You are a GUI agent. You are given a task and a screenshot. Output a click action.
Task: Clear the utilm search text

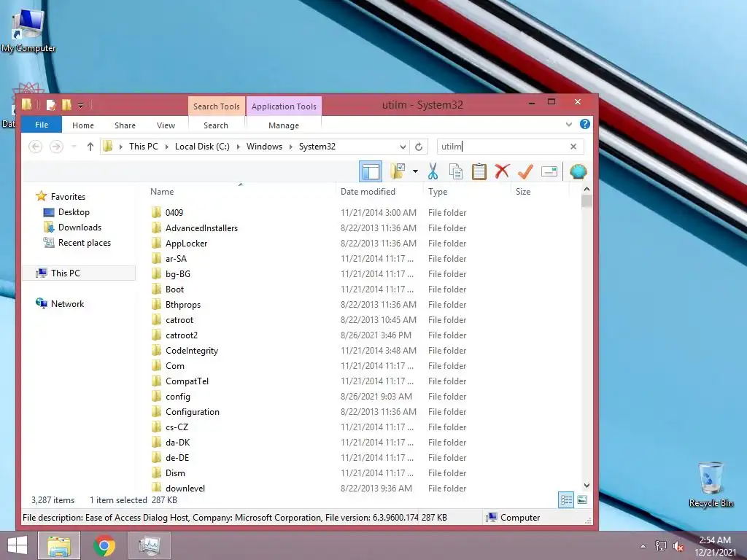click(x=573, y=147)
